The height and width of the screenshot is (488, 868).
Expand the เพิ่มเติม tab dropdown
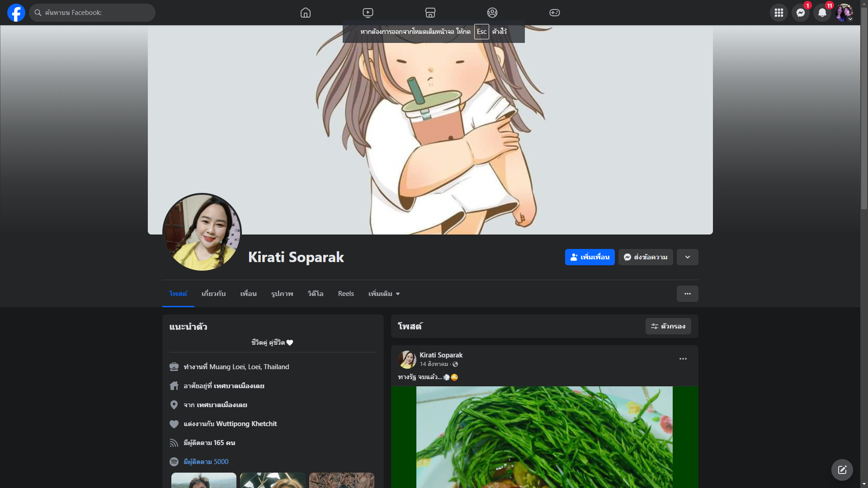pos(384,294)
